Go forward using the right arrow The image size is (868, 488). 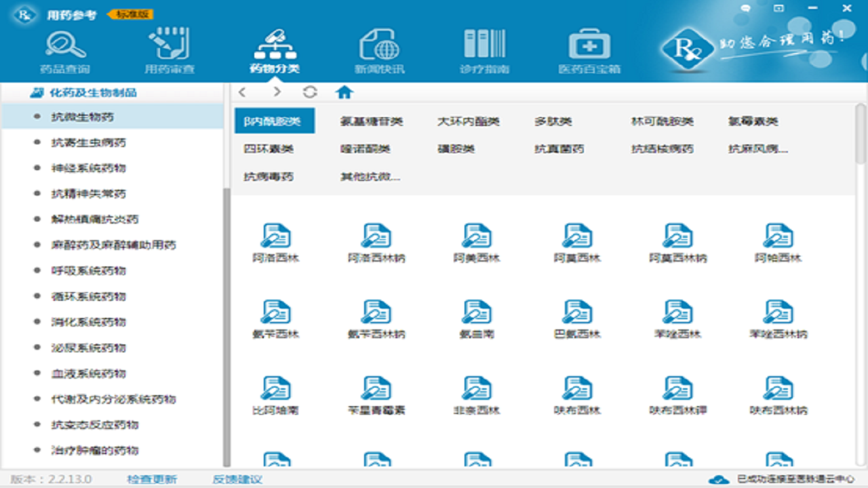277,92
